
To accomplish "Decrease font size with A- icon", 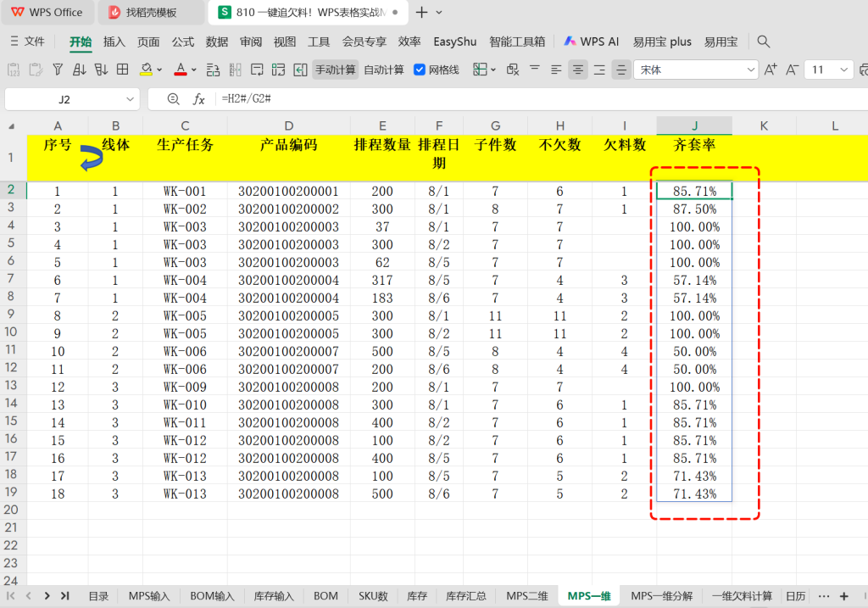I will click(792, 70).
